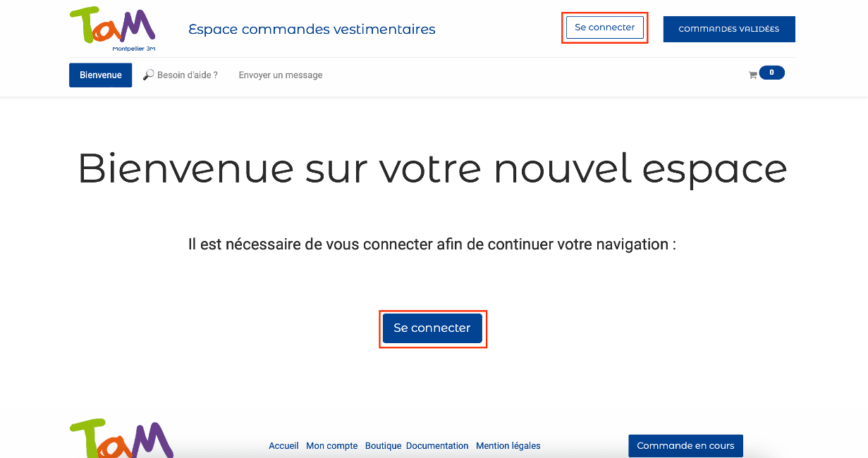Open Mon compte from the footer
Viewport: 868px width, 458px height.
click(x=331, y=445)
